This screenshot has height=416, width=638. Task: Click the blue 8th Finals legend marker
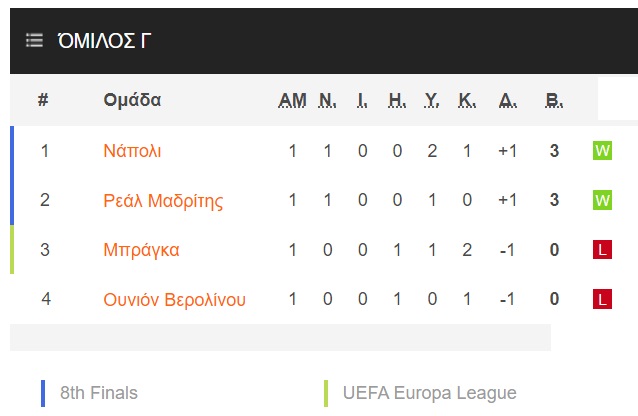[43, 393]
